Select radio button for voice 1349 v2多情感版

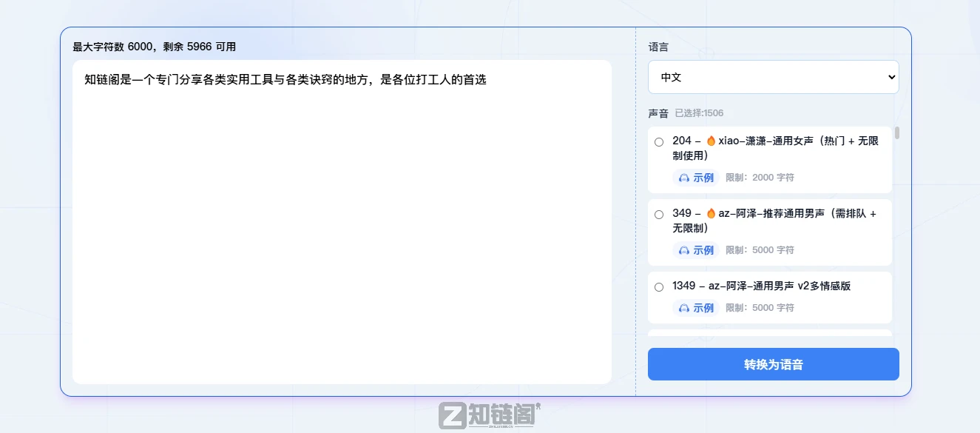(x=659, y=287)
